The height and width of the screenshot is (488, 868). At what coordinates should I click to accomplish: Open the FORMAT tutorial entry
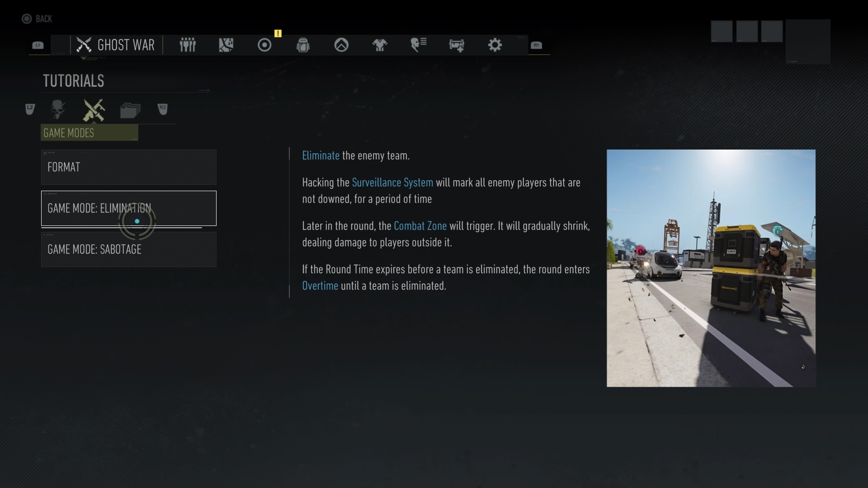(129, 167)
